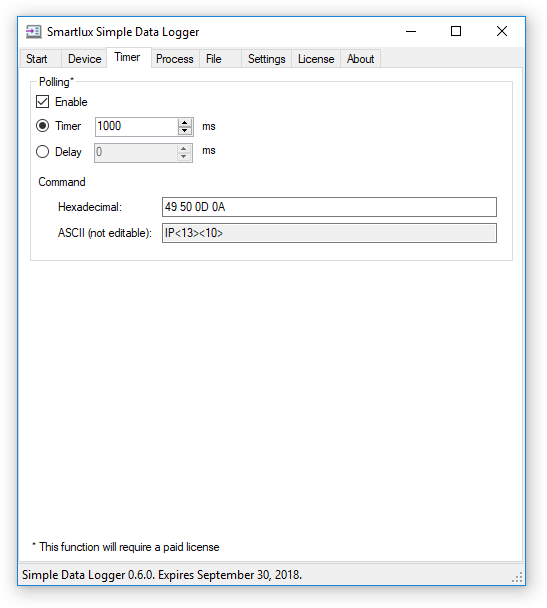Click the Delay spinner up arrow
Image resolution: width=547 pixels, height=608 pixels.
(184, 149)
